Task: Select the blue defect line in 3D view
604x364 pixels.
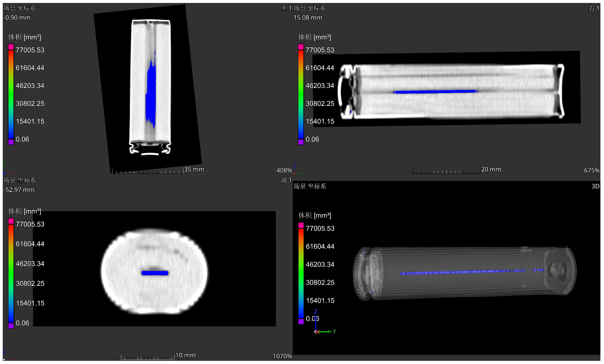Action: point(461,272)
